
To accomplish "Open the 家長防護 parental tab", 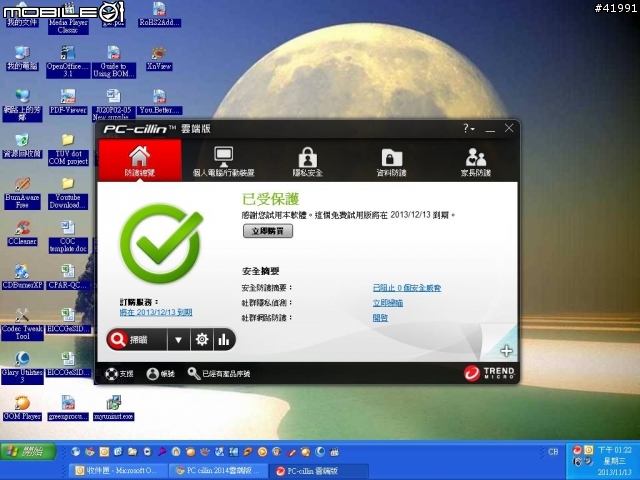I will point(476,161).
